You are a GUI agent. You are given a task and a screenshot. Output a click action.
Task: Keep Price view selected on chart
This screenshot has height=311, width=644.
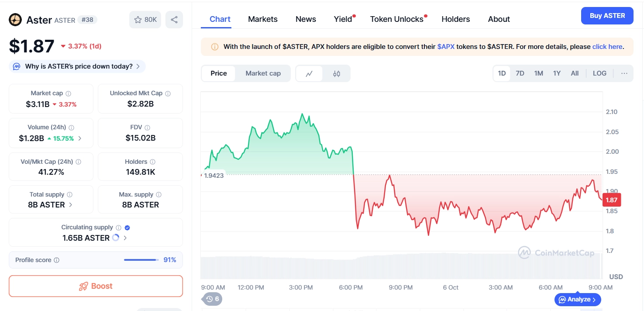tap(218, 73)
